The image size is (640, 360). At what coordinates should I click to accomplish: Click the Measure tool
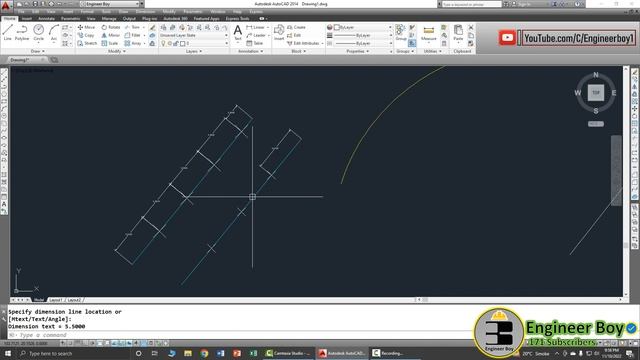[429, 33]
